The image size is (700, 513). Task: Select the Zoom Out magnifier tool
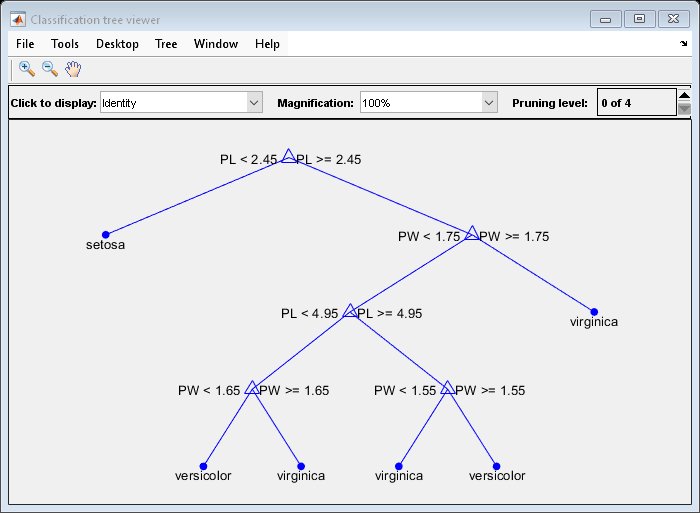tap(49, 69)
